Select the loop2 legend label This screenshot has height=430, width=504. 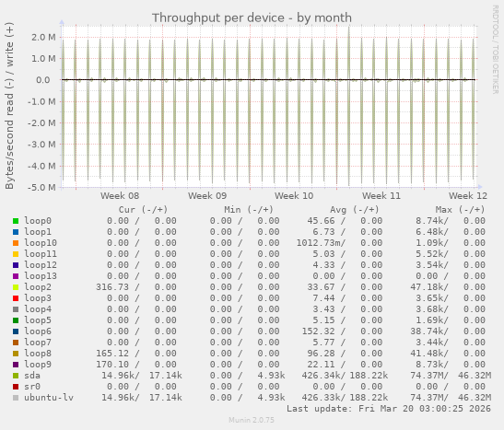[x=38, y=287]
